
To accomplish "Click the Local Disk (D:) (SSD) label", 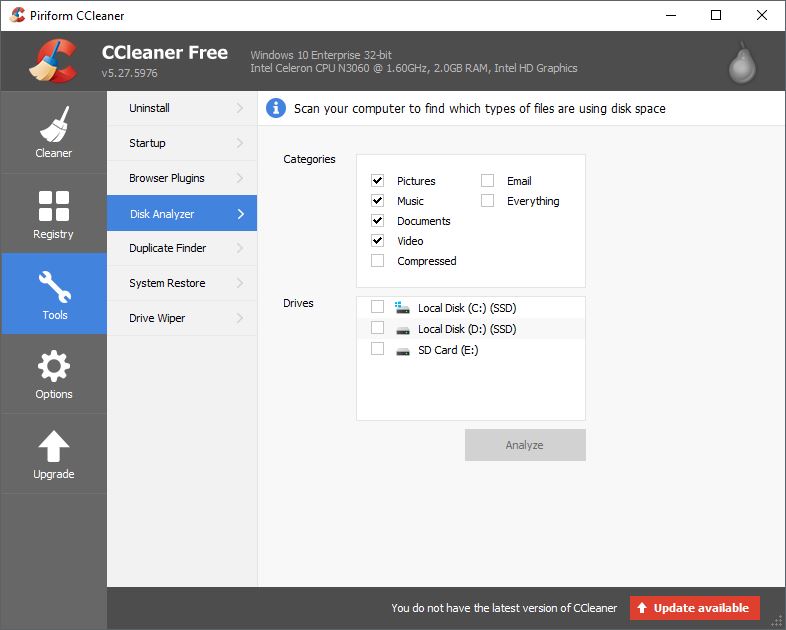I will [467, 329].
